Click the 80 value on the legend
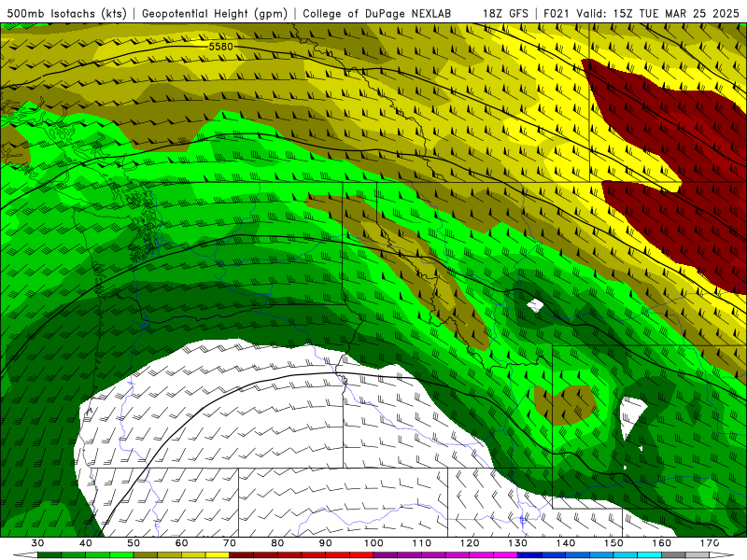The image size is (747, 560). click(277, 543)
